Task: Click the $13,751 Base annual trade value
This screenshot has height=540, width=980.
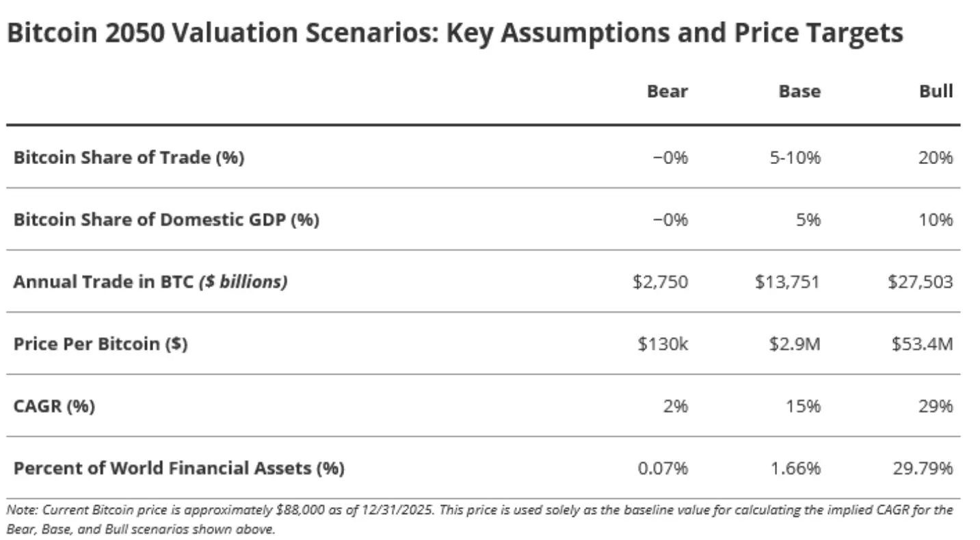Action: click(788, 282)
